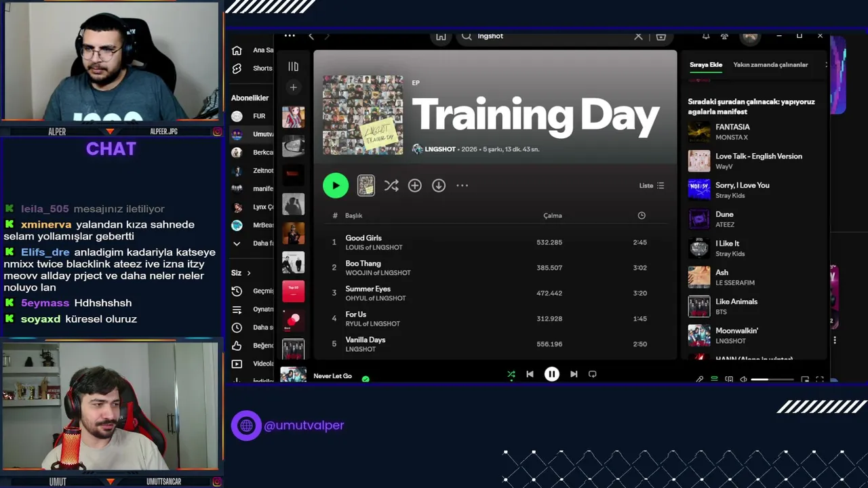Sort tracks by Çalma column header

(x=553, y=216)
